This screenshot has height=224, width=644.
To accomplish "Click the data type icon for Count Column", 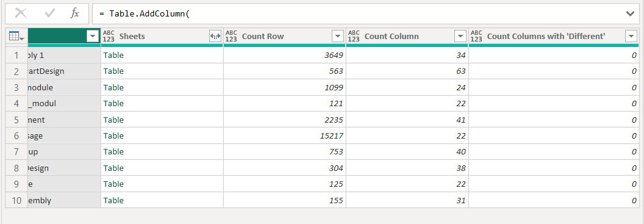I will click(x=354, y=36).
